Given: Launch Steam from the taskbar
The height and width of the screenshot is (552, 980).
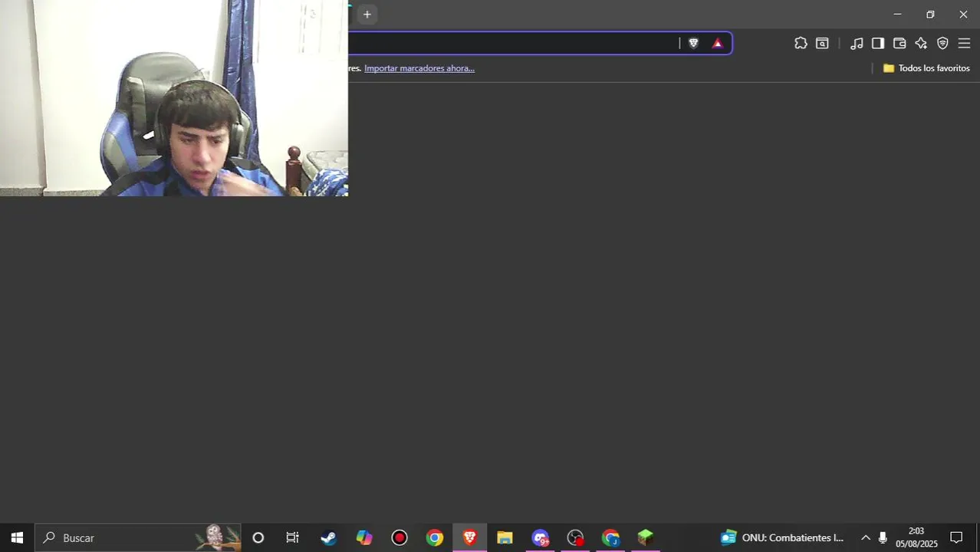Looking at the screenshot, I should (x=328, y=537).
